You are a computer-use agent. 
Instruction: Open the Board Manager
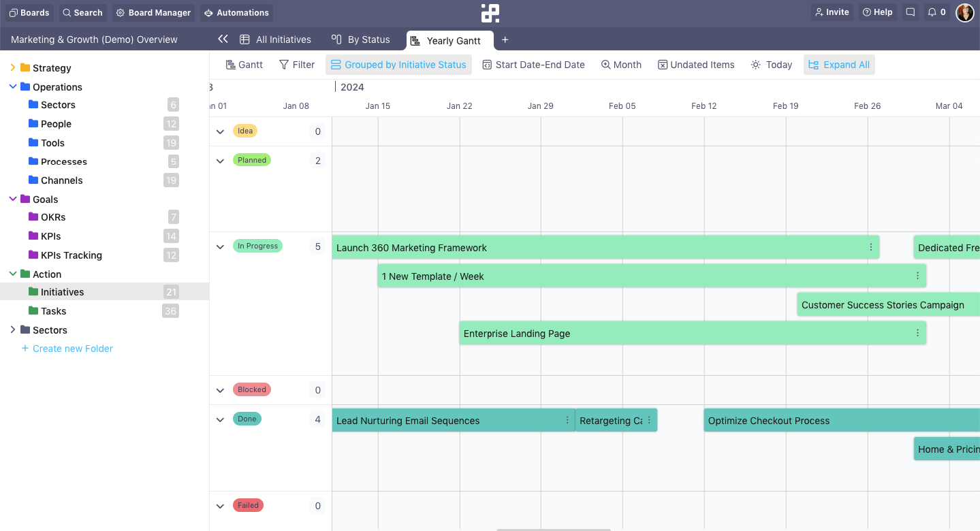click(x=153, y=12)
